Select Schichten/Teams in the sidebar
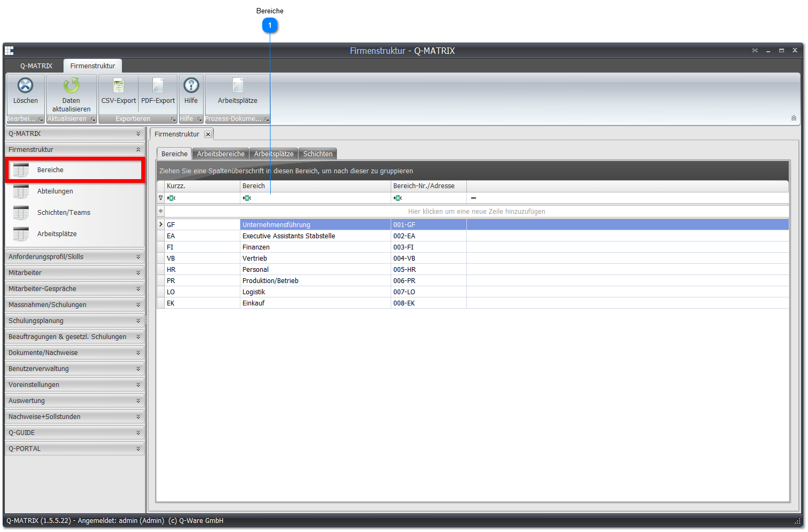The height and width of the screenshot is (532, 808). pos(75,212)
